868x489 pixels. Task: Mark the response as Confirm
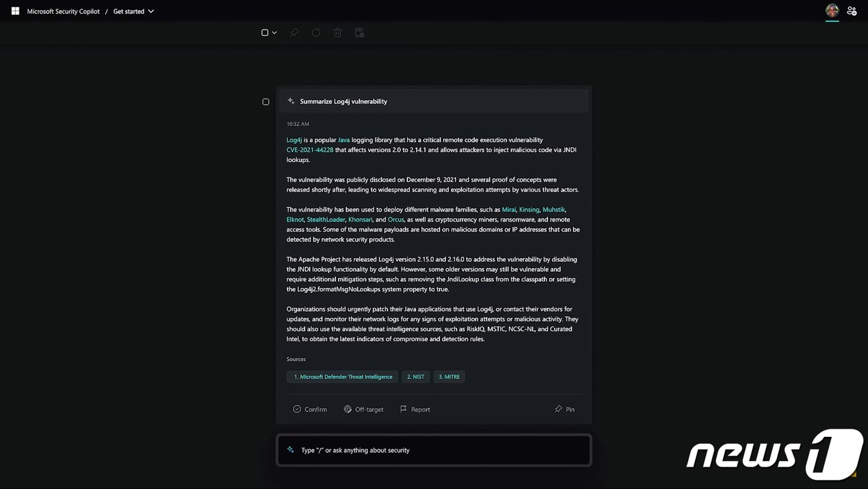click(x=310, y=410)
